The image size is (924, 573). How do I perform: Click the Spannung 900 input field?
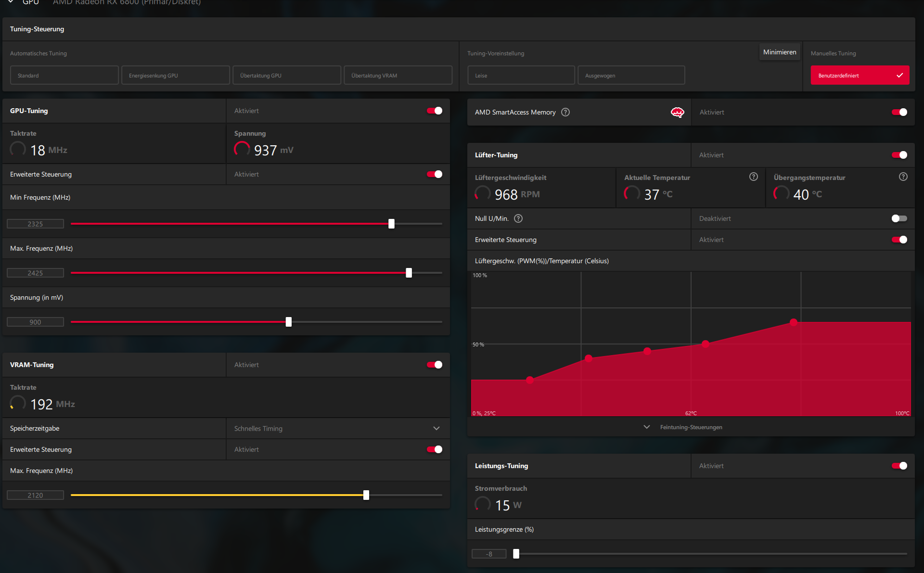point(35,322)
